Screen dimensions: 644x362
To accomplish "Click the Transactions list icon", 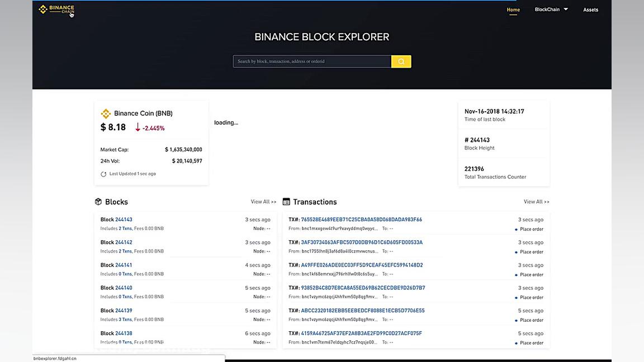I will [x=286, y=202].
